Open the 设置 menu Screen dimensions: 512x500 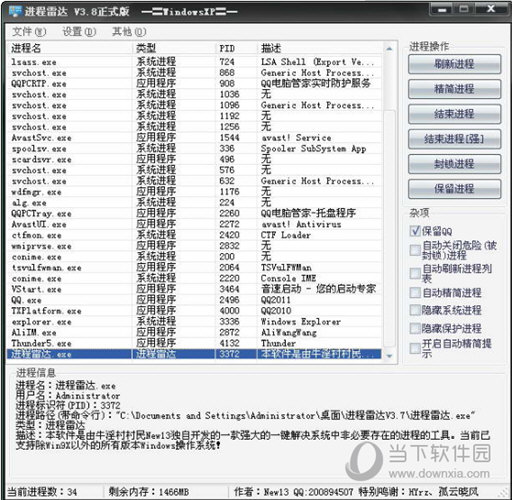(x=79, y=32)
